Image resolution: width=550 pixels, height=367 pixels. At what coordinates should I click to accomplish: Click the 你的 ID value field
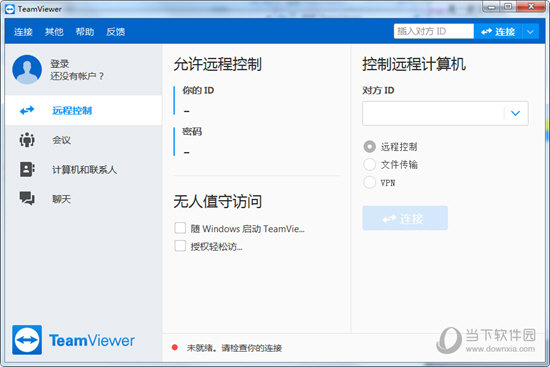[186, 111]
